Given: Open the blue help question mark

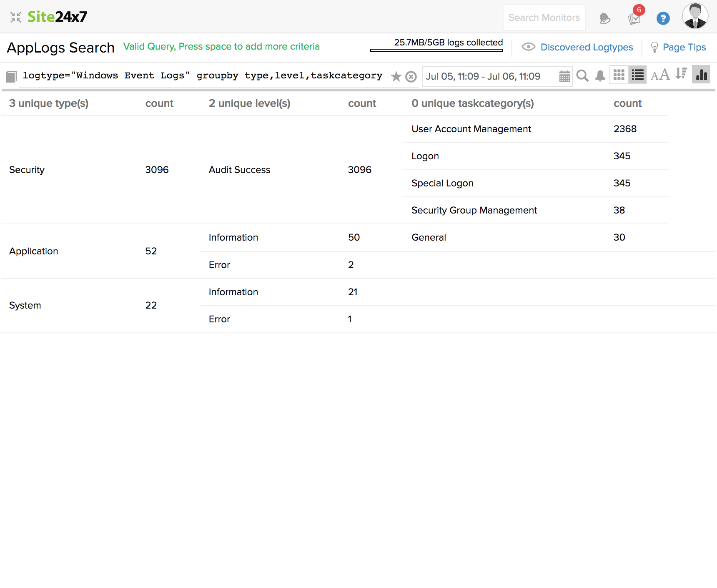Looking at the screenshot, I should (x=663, y=18).
